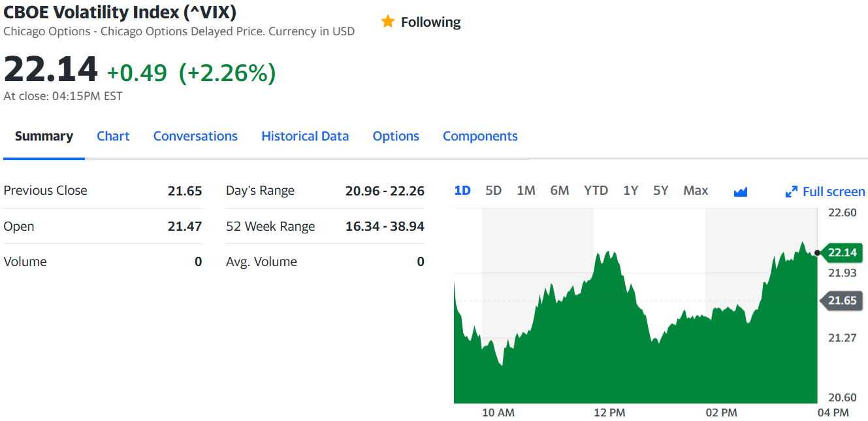Switch chart type with the area-chart icon
This screenshot has width=868, height=421.
coord(741,192)
